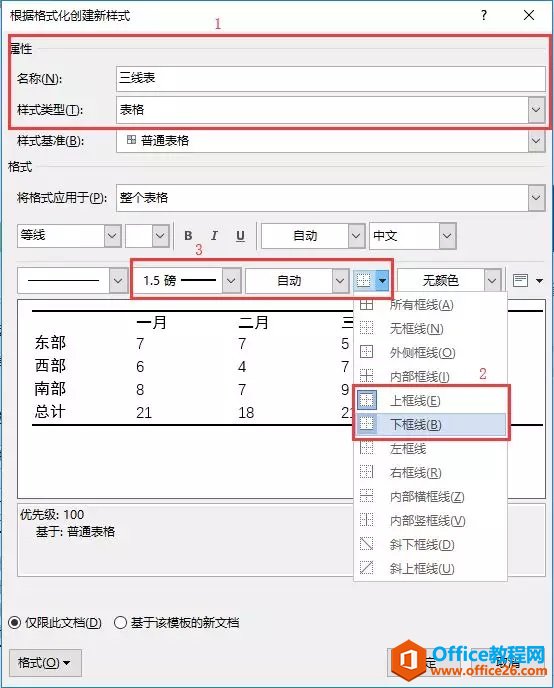Expand 样式类型 dropdown showing 表格

[x=536, y=109]
